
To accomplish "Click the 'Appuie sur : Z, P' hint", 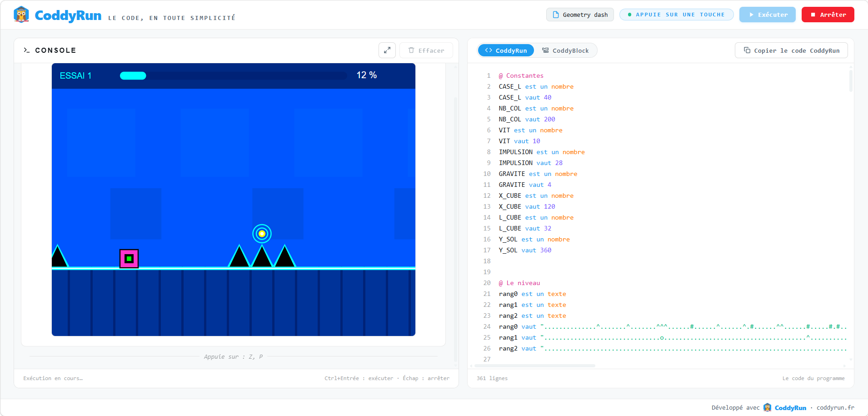I will (234, 356).
